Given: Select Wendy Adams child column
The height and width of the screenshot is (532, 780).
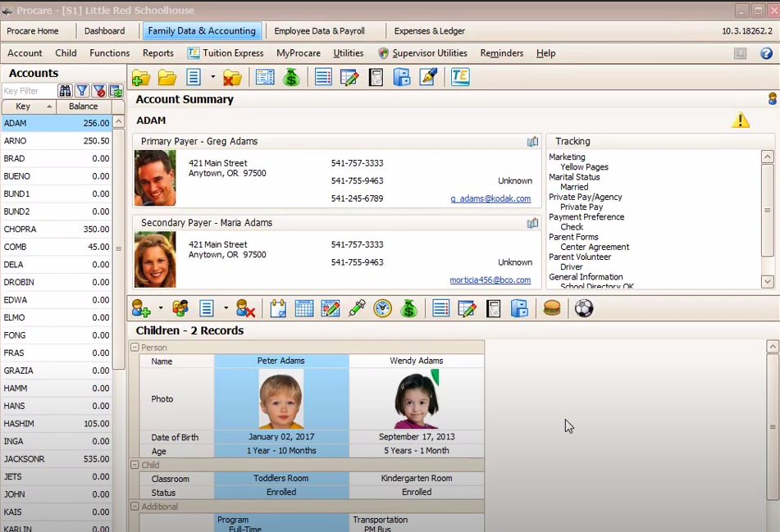Looking at the screenshot, I should (417, 361).
